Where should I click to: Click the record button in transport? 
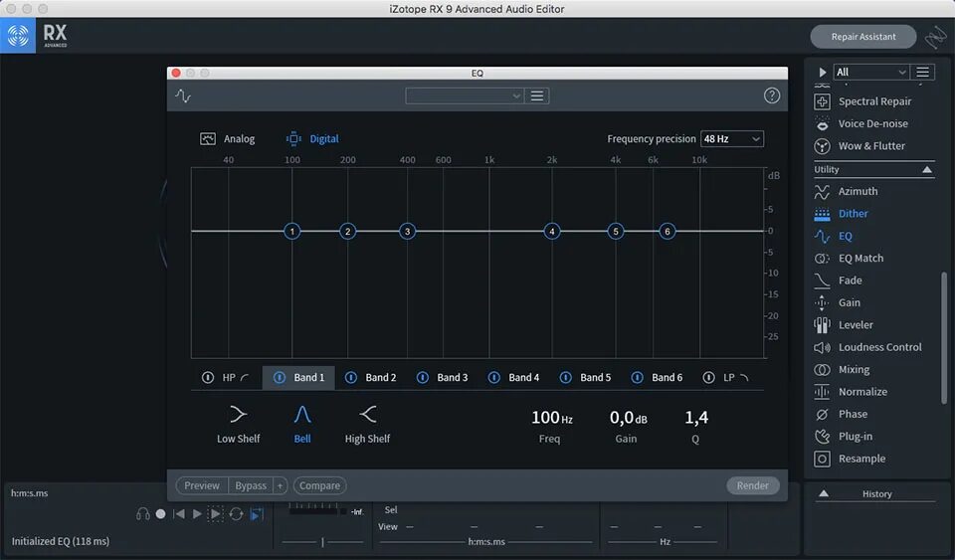pos(160,513)
